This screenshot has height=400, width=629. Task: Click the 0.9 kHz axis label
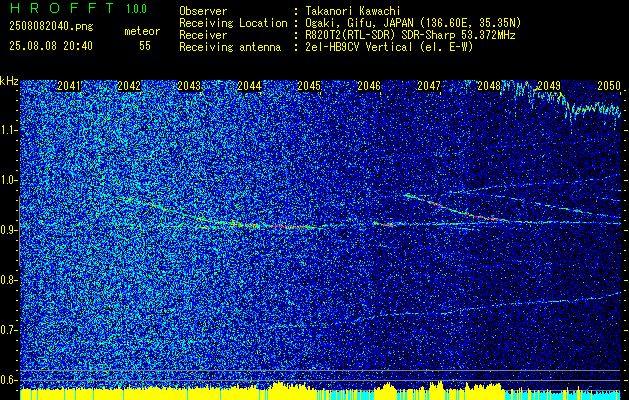pos(9,230)
